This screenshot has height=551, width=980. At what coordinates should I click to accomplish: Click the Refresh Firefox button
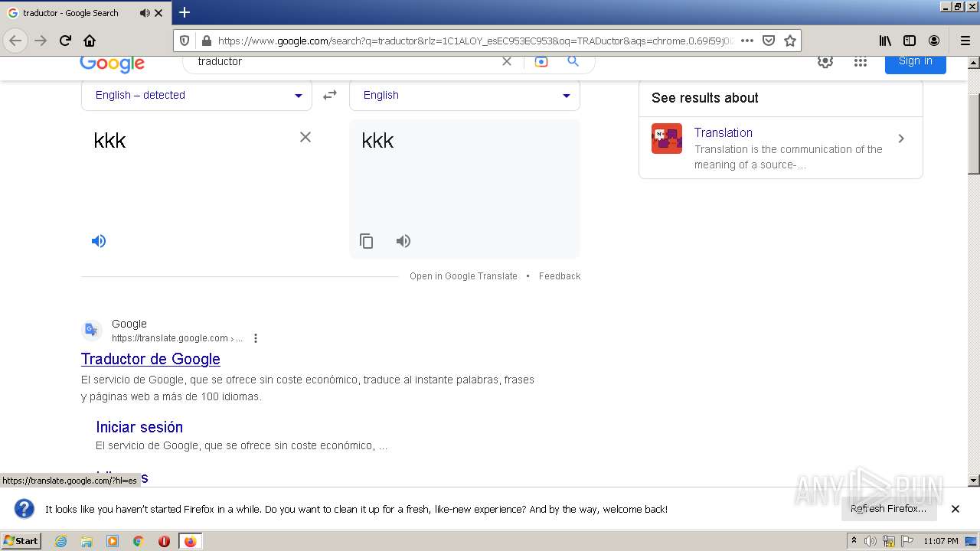pos(889,509)
